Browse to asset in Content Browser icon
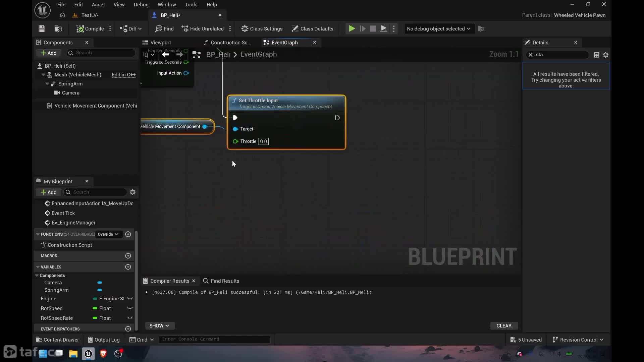The height and width of the screenshot is (362, 644). (x=58, y=29)
